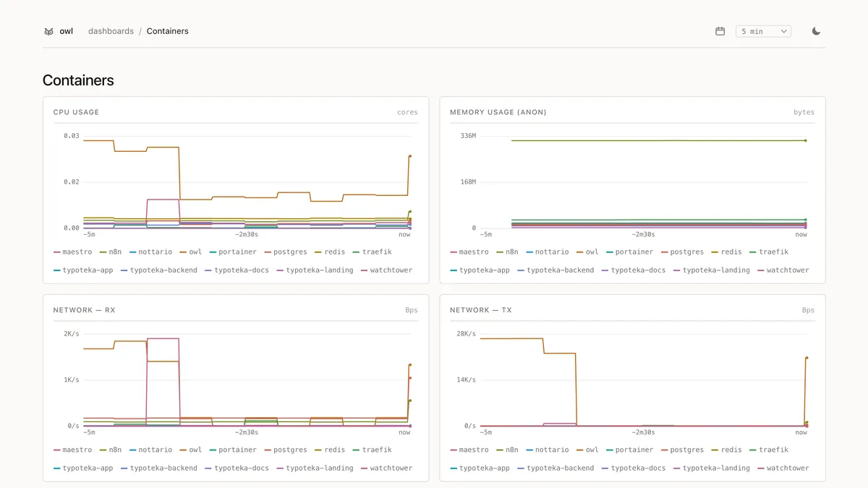Click the CPU USAGE panel title
The width and height of the screenshot is (868, 488).
76,112
